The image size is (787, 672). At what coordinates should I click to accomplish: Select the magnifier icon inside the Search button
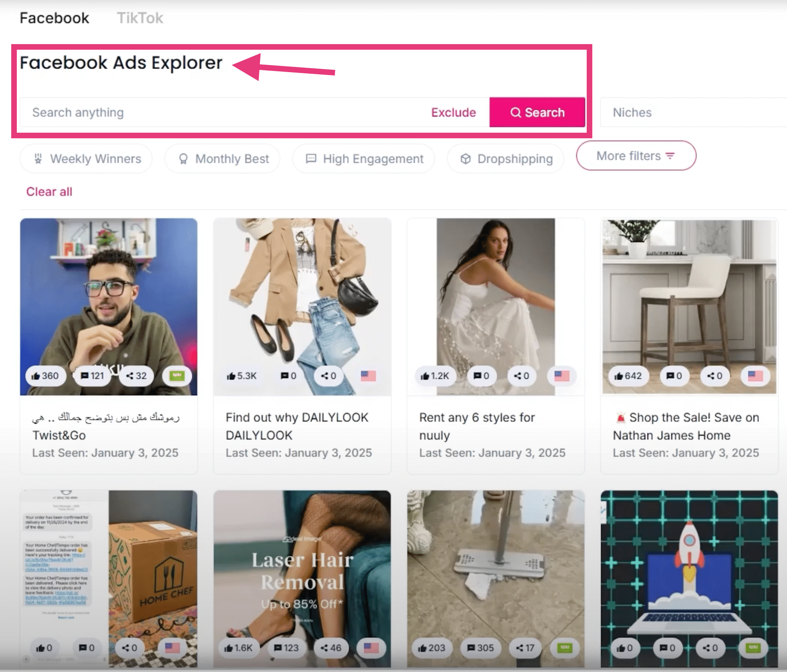tap(516, 112)
